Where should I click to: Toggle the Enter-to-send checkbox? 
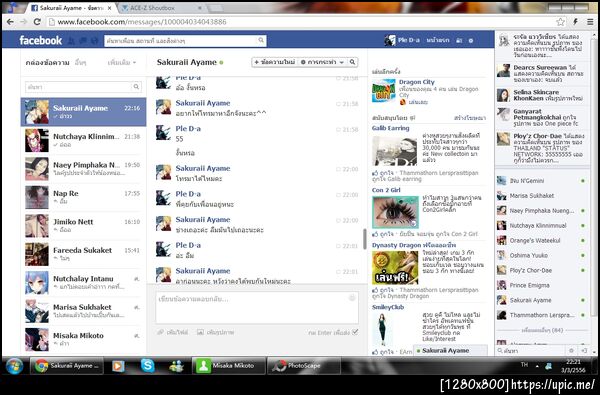click(355, 332)
